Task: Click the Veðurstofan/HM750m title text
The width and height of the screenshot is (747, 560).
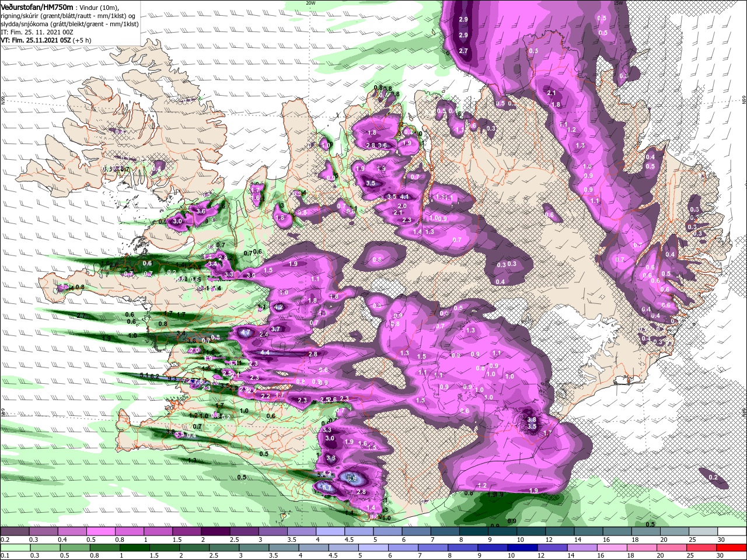Action: tap(37, 6)
